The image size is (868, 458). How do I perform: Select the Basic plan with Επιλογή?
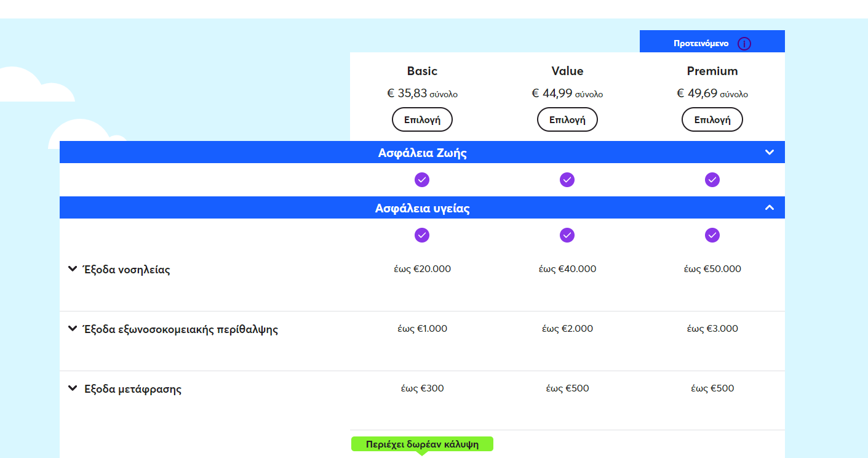click(422, 119)
